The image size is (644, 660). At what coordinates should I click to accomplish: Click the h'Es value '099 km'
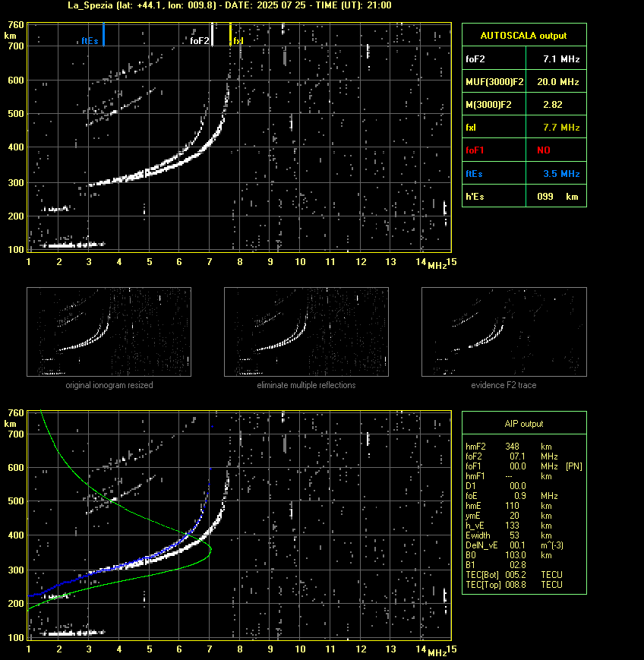[x=557, y=197]
